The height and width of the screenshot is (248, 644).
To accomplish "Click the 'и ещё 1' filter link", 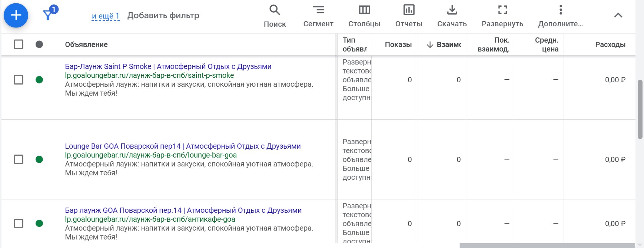I will tap(106, 16).
